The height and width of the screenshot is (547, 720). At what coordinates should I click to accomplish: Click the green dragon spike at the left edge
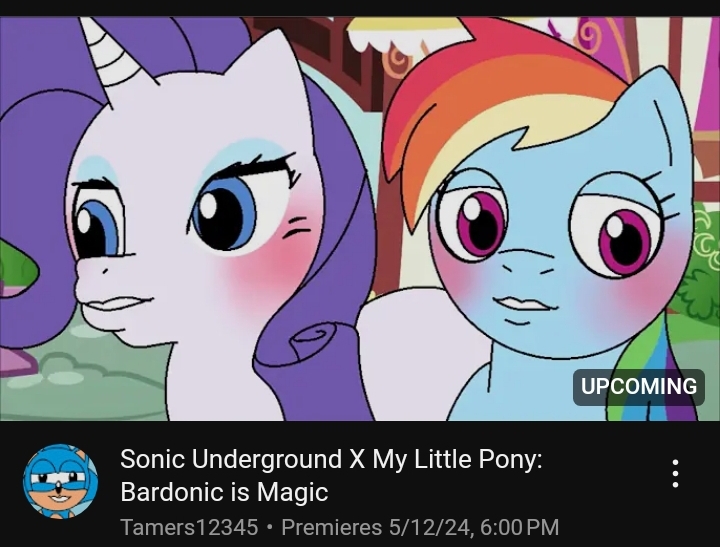tap(17, 269)
